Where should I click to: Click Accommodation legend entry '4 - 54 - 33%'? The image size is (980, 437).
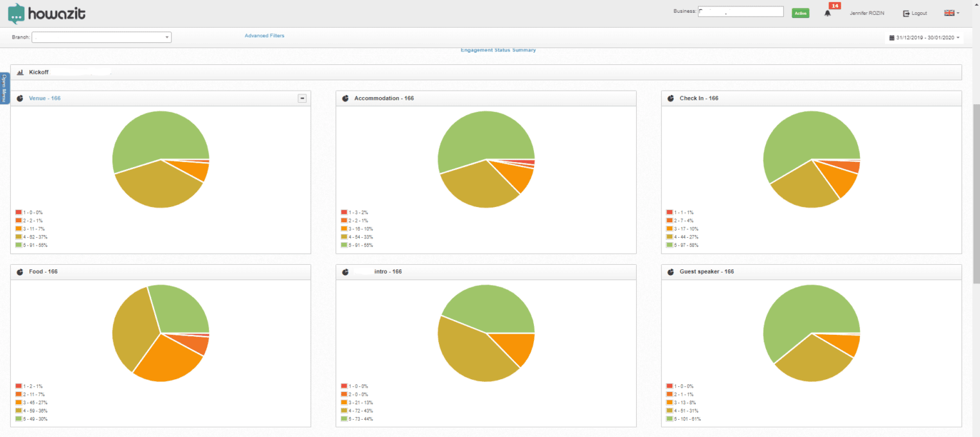(x=357, y=237)
